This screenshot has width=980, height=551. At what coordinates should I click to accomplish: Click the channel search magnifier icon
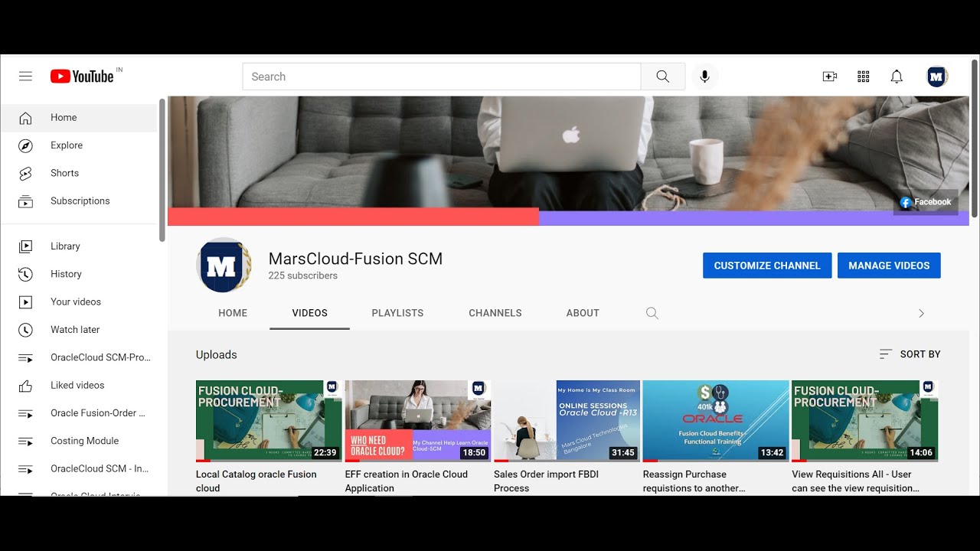click(652, 313)
